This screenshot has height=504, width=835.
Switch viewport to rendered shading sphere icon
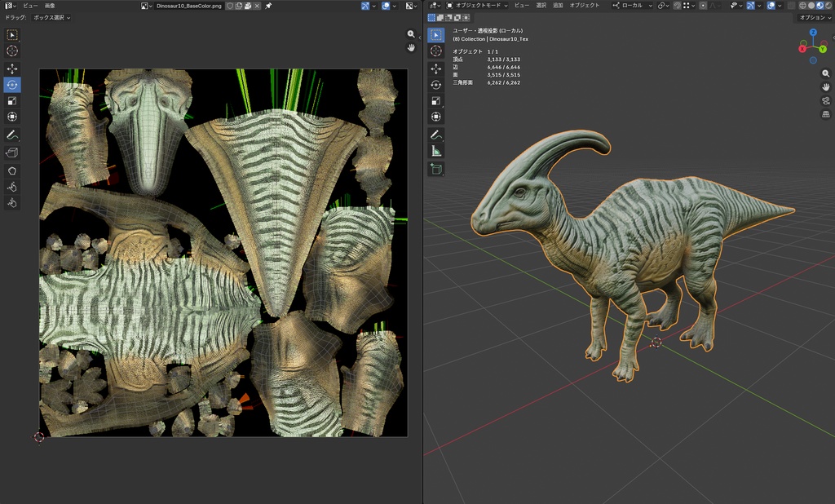click(x=828, y=6)
